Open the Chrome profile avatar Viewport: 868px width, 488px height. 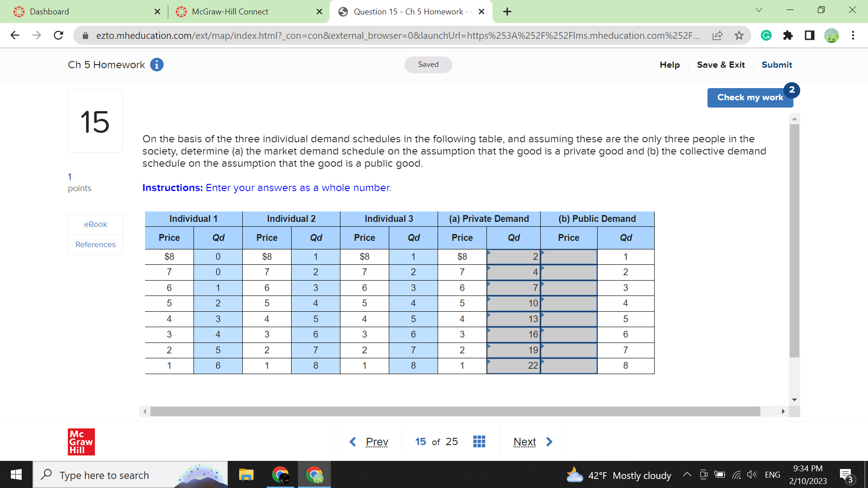pos(832,35)
